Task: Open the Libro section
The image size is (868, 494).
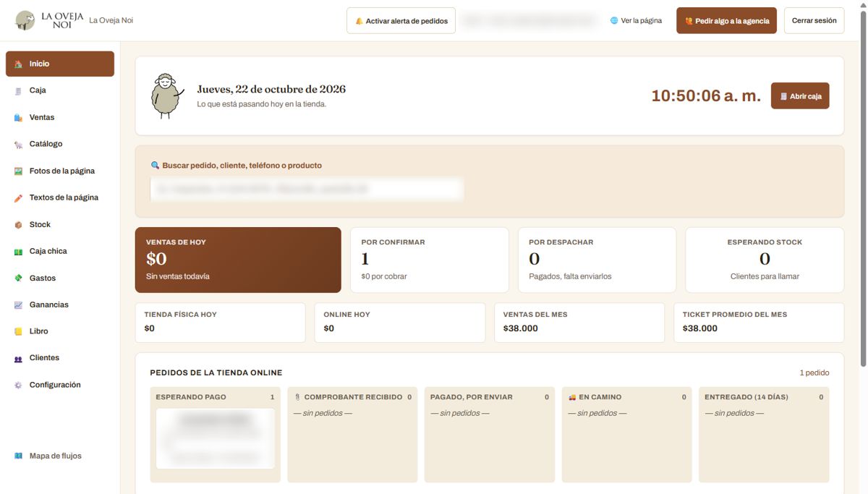Action: tap(60, 331)
